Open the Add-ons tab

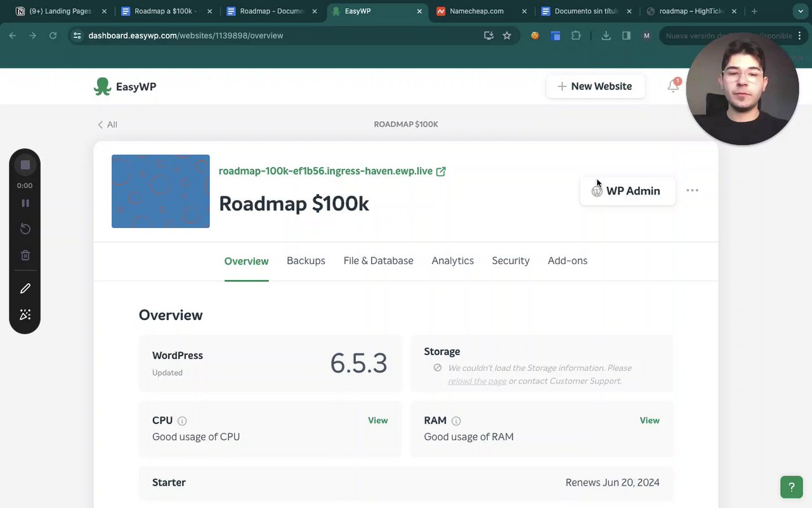coord(567,261)
